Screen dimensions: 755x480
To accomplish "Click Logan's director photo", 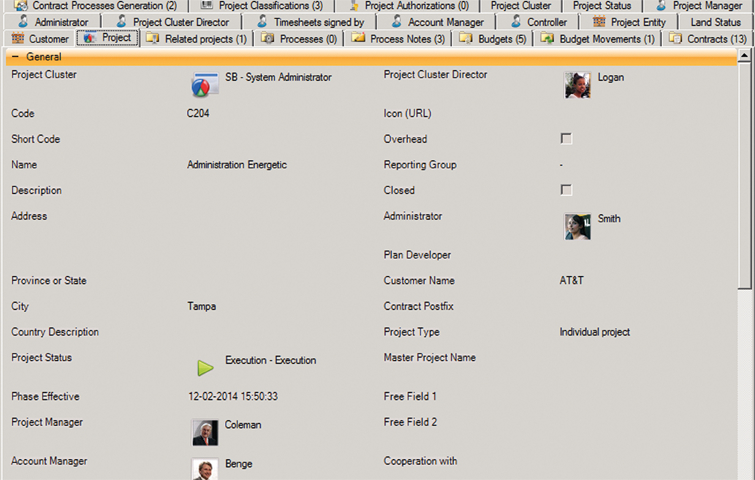I will pos(577,85).
